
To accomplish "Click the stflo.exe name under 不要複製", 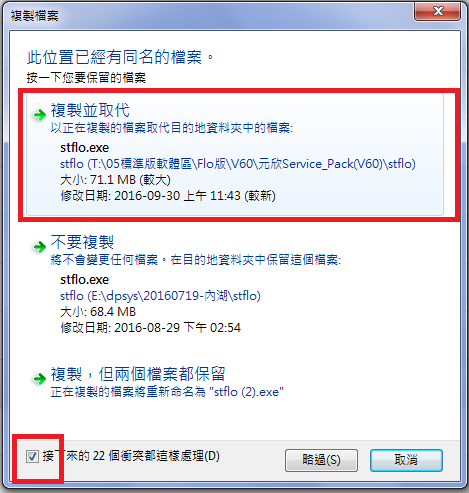I will pyautogui.click(x=84, y=280).
